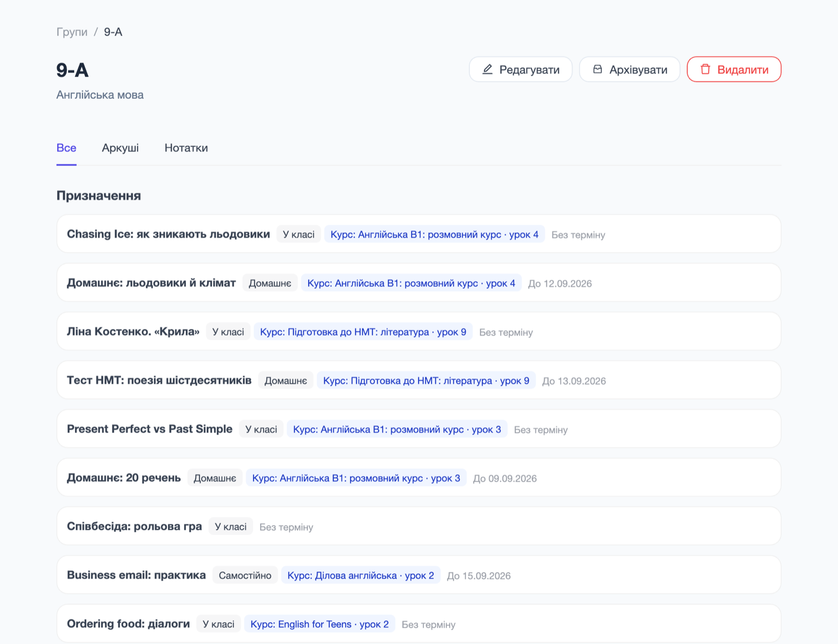Image resolution: width=838 pixels, height=644 pixels.
Task: Open assignment Ліна Костенко. «Крила»
Action: pos(419,331)
